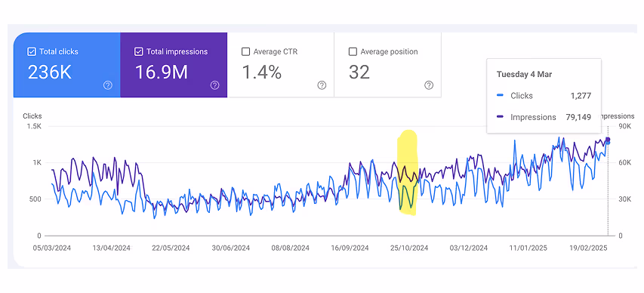Viewport: 644px width, 293px height.
Task: Click the 30/06/2024 date axis label
Action: [x=231, y=248]
